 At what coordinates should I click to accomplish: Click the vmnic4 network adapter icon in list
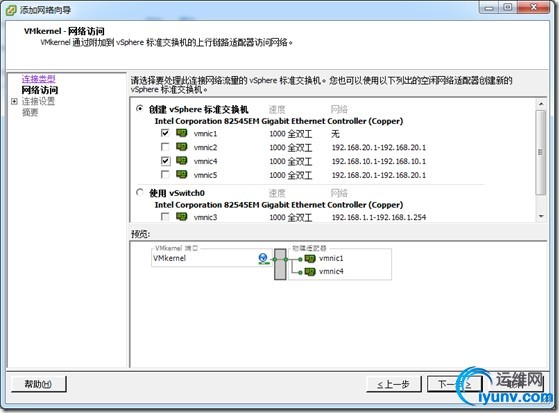tap(181, 160)
